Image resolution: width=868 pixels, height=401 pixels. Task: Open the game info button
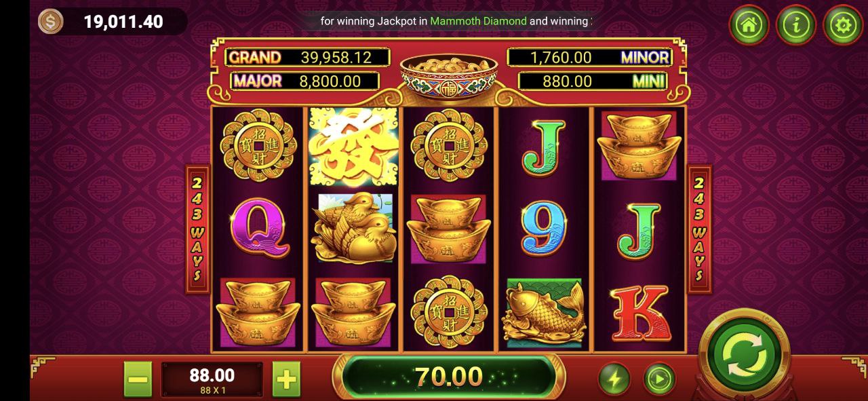tap(795, 25)
